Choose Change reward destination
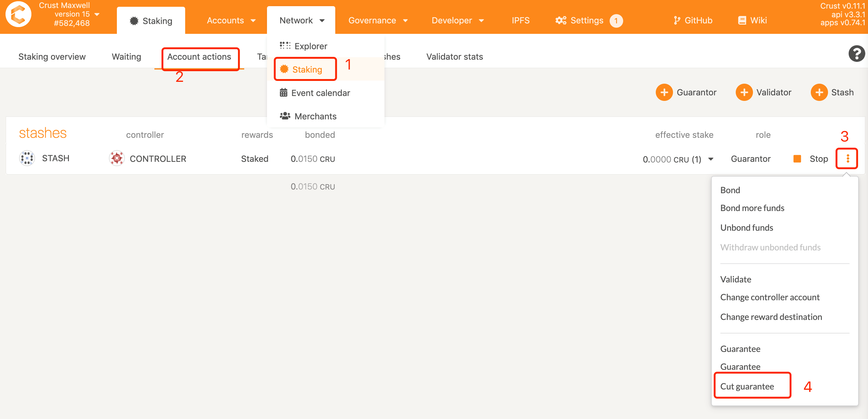Screen dimensions: 868x419 (771, 317)
